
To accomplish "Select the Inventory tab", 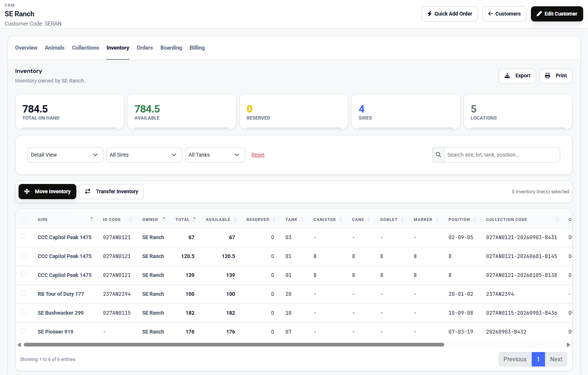I will (x=118, y=48).
